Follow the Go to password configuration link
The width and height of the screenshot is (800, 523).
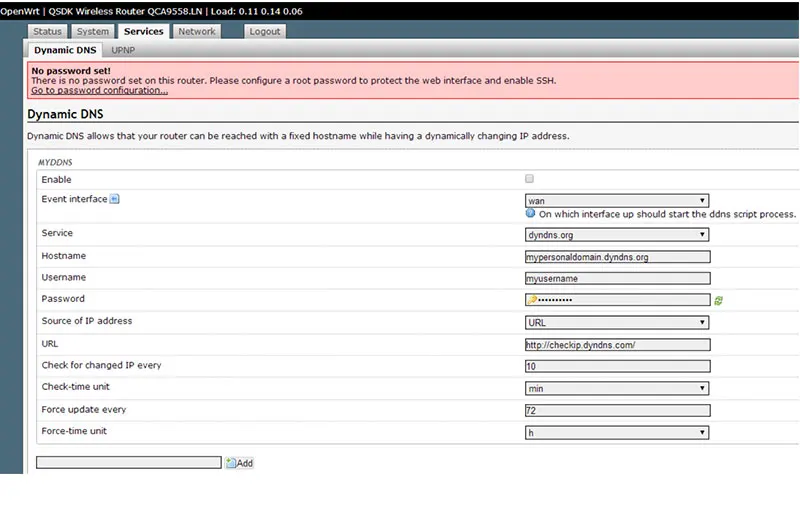(x=99, y=90)
